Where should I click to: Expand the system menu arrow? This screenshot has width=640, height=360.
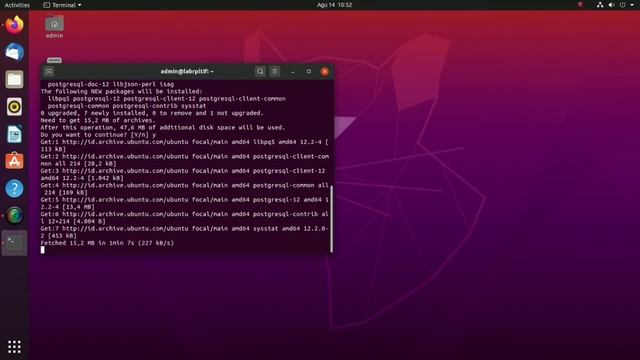(x=632, y=5)
